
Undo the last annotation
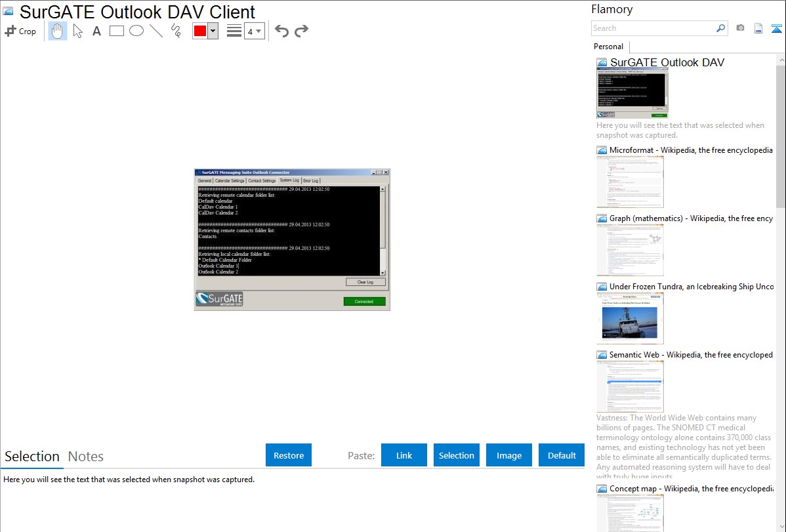[x=281, y=31]
